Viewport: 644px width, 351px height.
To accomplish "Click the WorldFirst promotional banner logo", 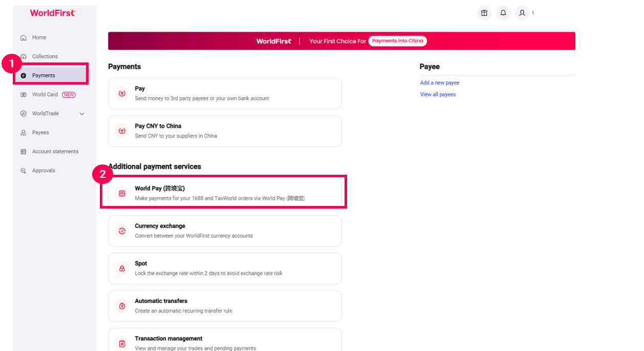I will click(x=274, y=41).
